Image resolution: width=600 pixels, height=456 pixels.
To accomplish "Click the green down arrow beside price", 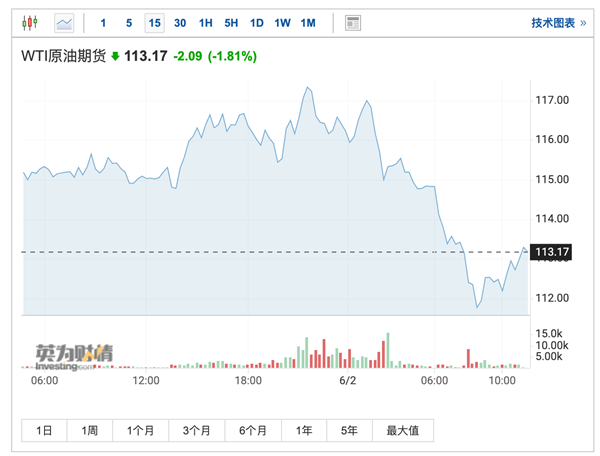I will (115, 57).
